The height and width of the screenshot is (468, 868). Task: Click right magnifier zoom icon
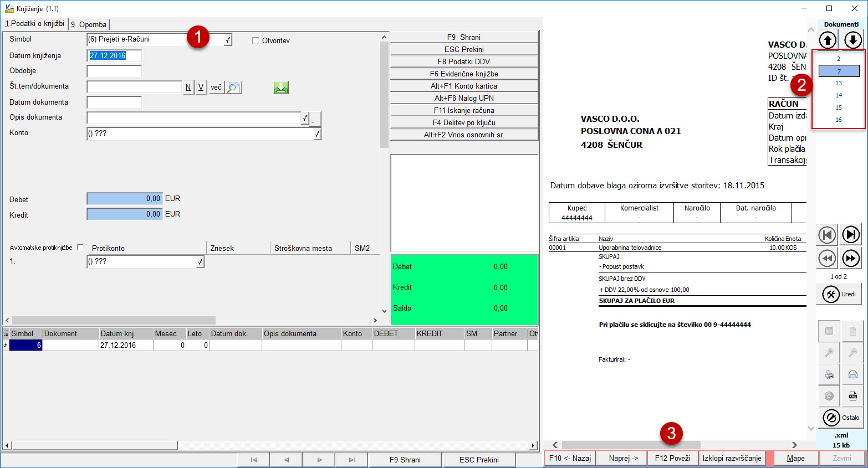click(853, 353)
